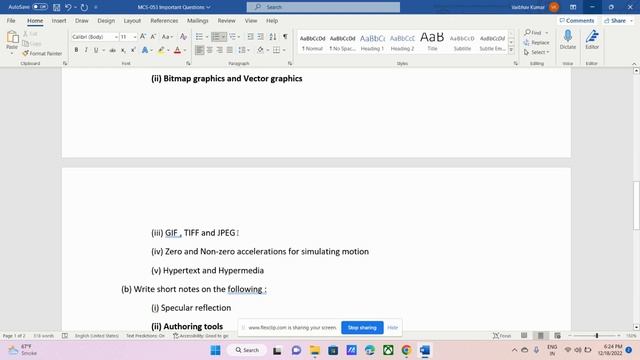Expand the Styles gallery

511,50
